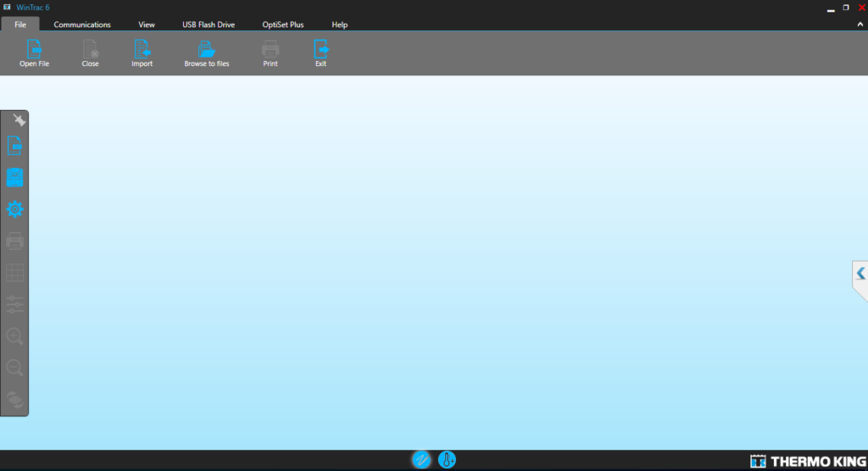Click the blue briefcase icon in sidebar
Screen dimensions: 868x471
coord(15,177)
